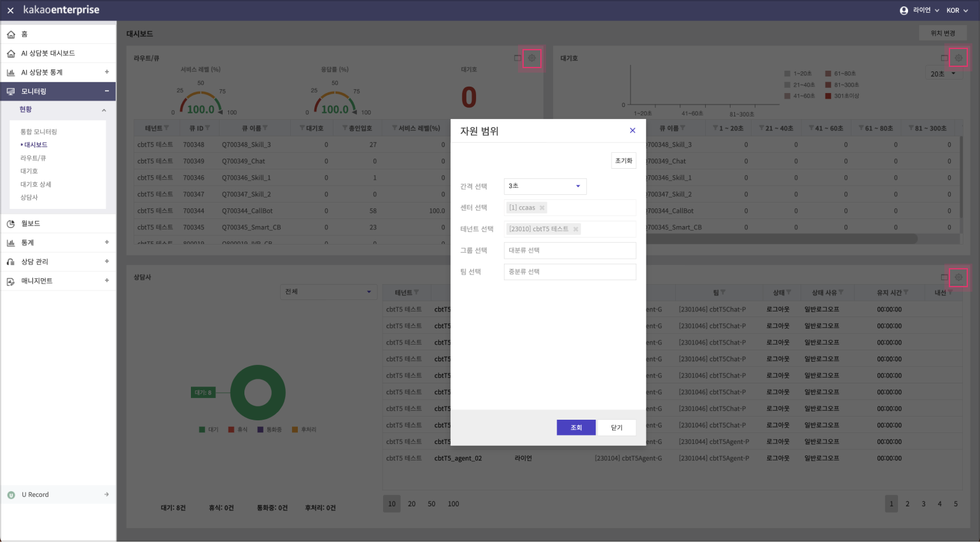Click the 팀 선택 input field

(570, 272)
